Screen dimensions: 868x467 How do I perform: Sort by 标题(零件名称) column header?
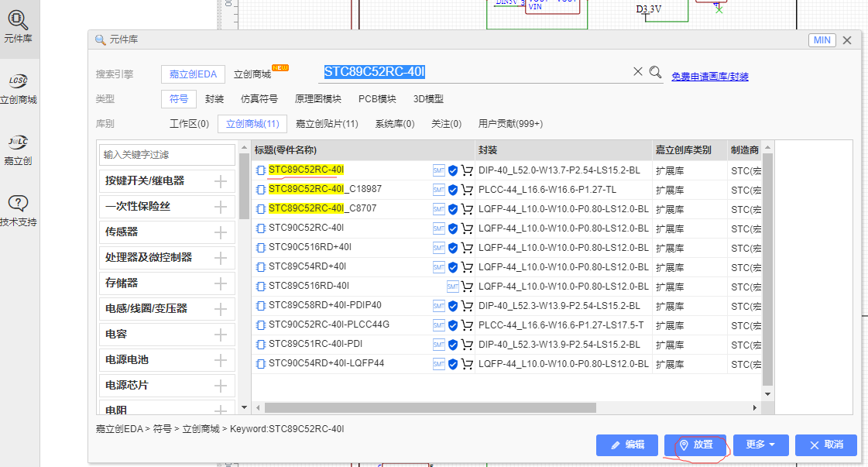click(363, 150)
